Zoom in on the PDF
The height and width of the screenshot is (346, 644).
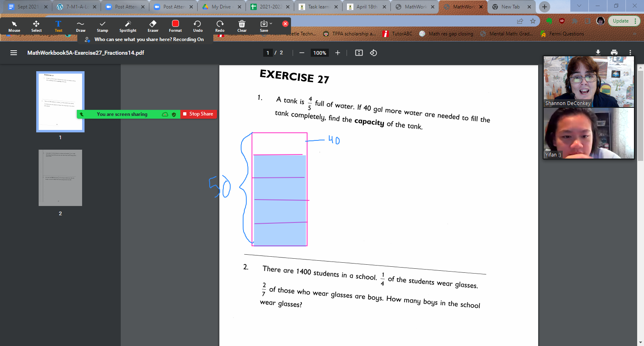pyautogui.click(x=338, y=53)
